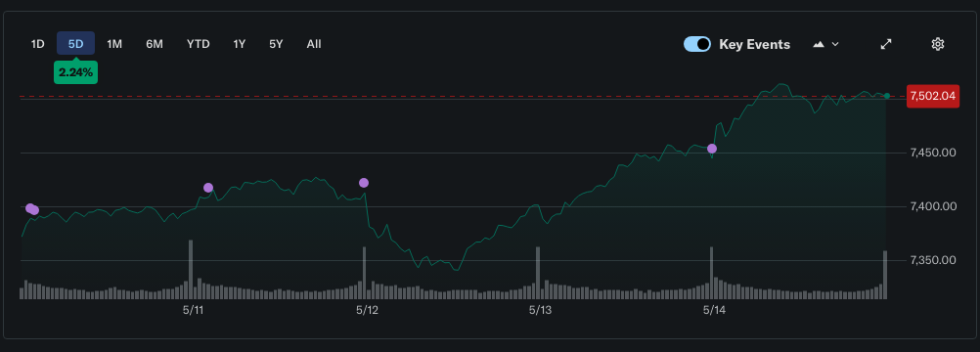The width and height of the screenshot is (980, 352).
Task: Click the 5/14 date label
Action: click(714, 310)
